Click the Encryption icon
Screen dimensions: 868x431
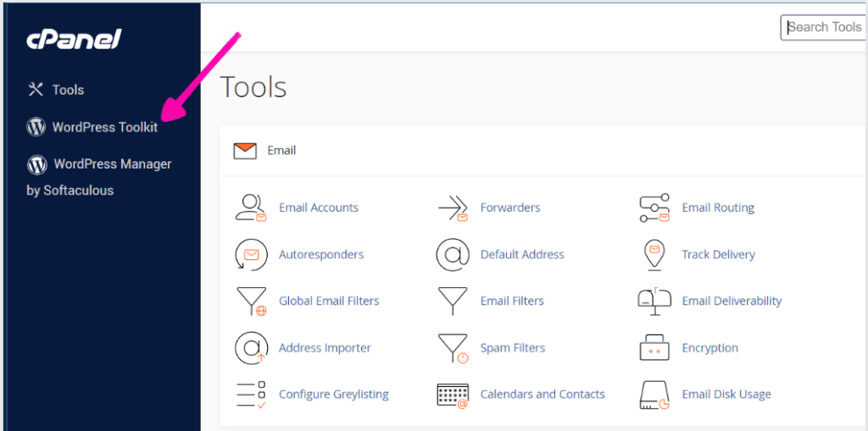(x=654, y=348)
